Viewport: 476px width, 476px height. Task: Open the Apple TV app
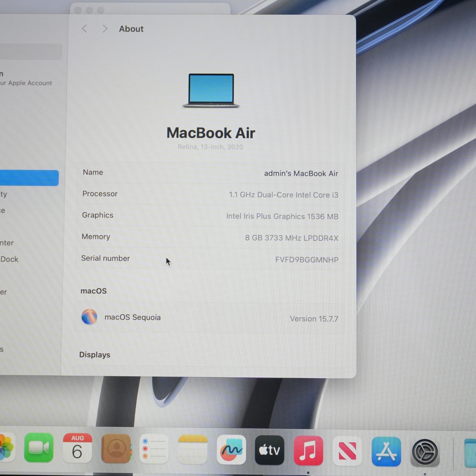(269, 450)
